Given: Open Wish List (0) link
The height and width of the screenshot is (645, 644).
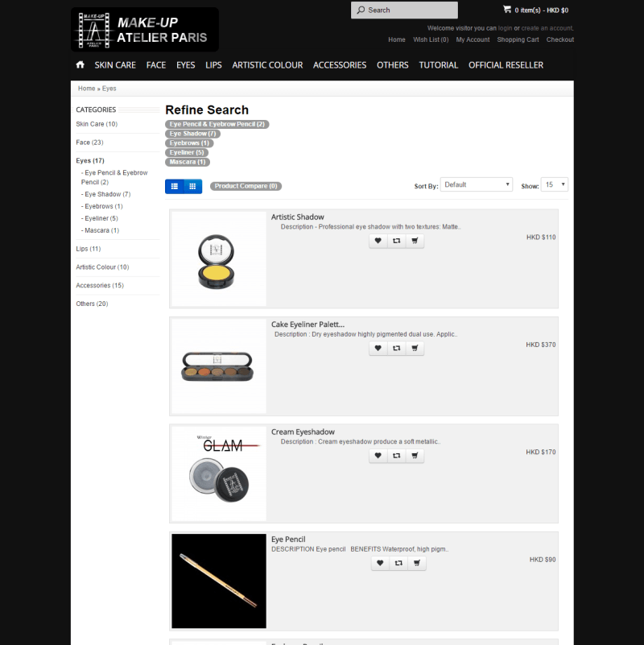Looking at the screenshot, I should point(431,39).
